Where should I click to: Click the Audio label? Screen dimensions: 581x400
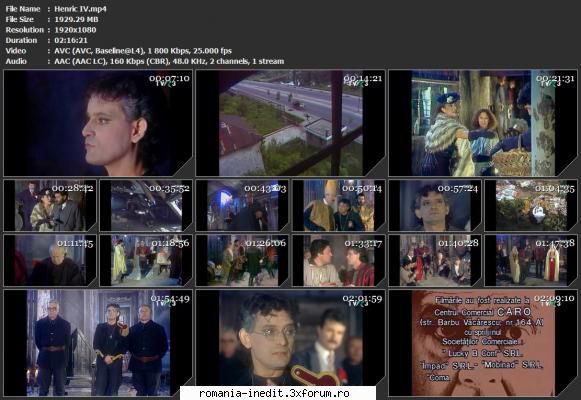coord(16,61)
